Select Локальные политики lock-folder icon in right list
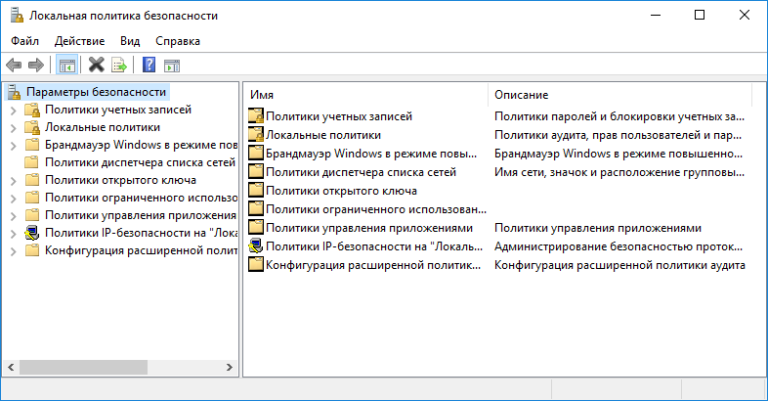This screenshot has width=768, height=401. [256, 135]
